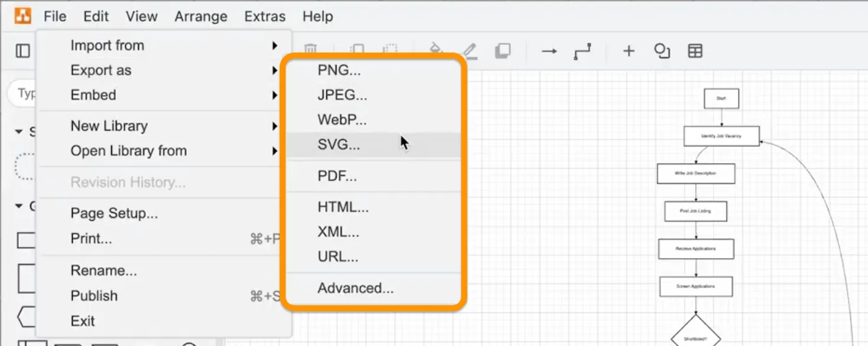
Task: Click the fill color bucket icon
Action: tap(436, 51)
